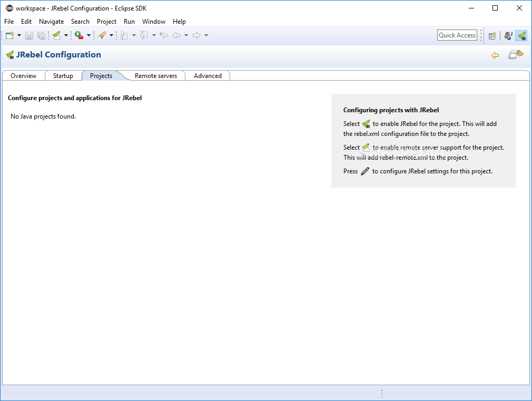Viewport: 532px width, 401px height.
Task: Click the "No Java projects found." text
Action: pos(43,116)
